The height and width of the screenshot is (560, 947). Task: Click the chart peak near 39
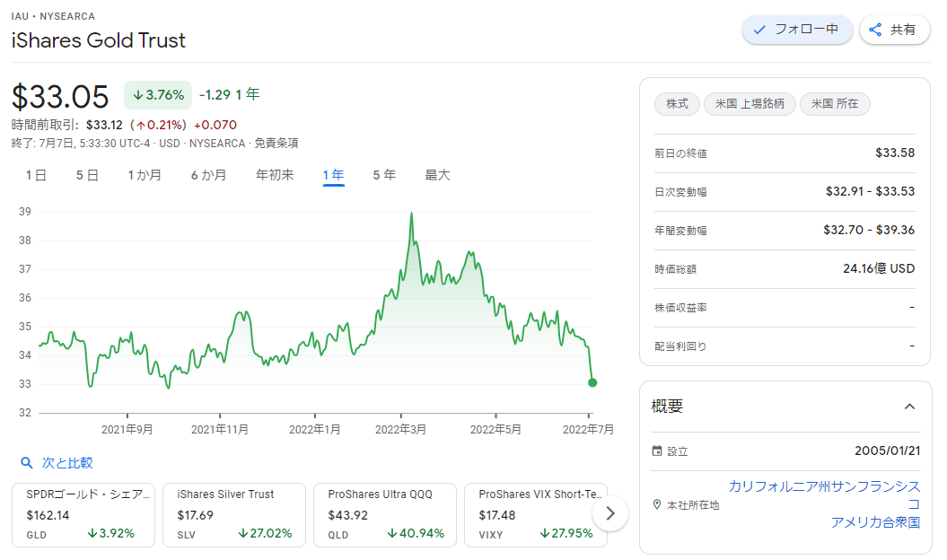(x=412, y=214)
